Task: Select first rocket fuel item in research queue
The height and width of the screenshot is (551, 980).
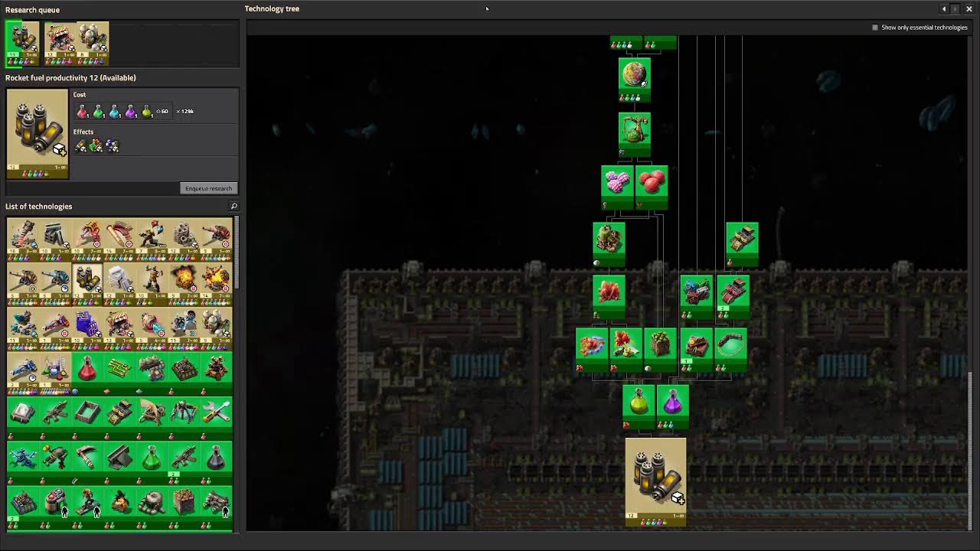Action: 22,43
